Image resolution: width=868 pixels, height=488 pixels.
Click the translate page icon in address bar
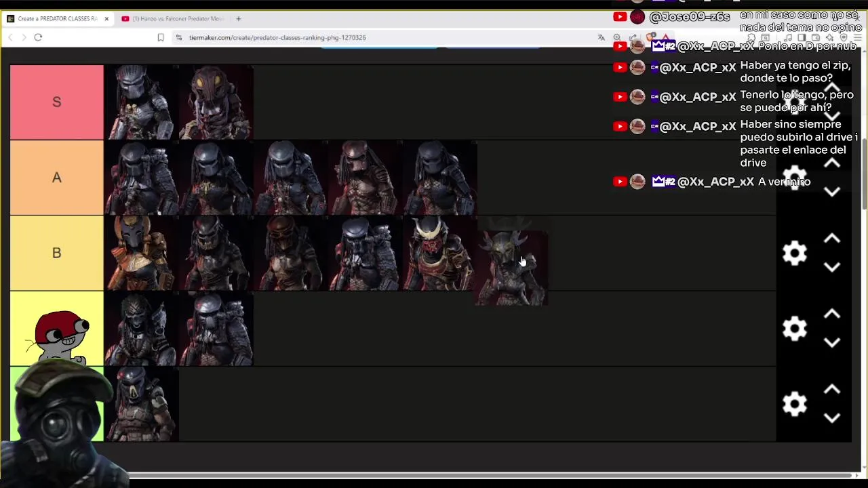coord(601,37)
